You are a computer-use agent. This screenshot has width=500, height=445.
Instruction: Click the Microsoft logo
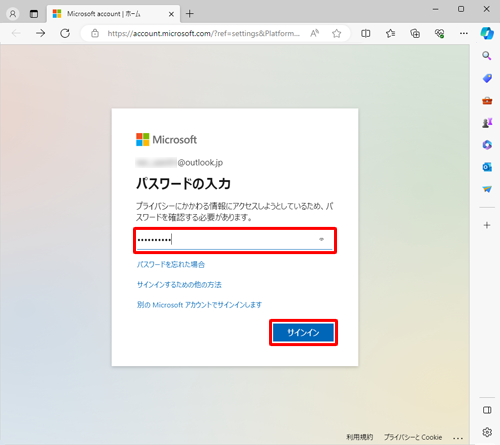(166, 140)
